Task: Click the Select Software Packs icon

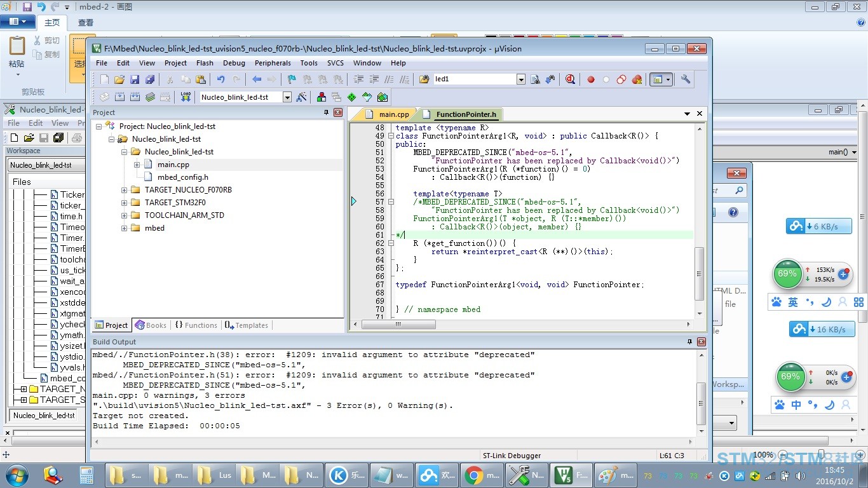Action: pyautogui.click(x=367, y=97)
